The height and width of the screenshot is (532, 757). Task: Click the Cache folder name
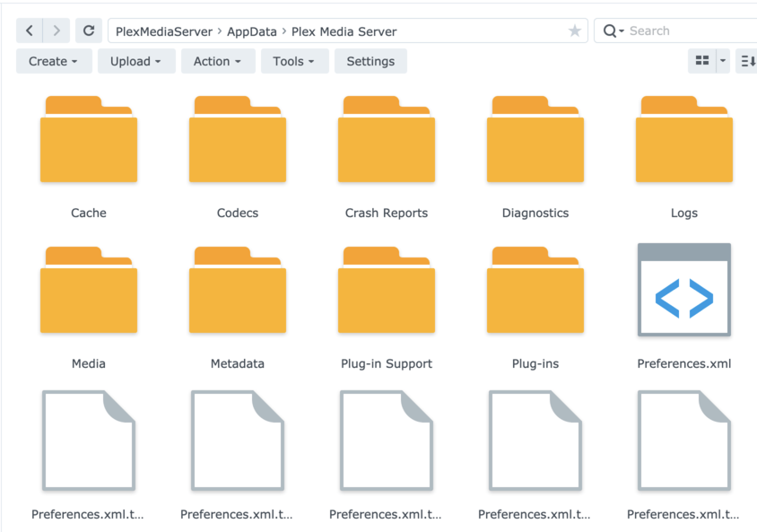(x=89, y=213)
